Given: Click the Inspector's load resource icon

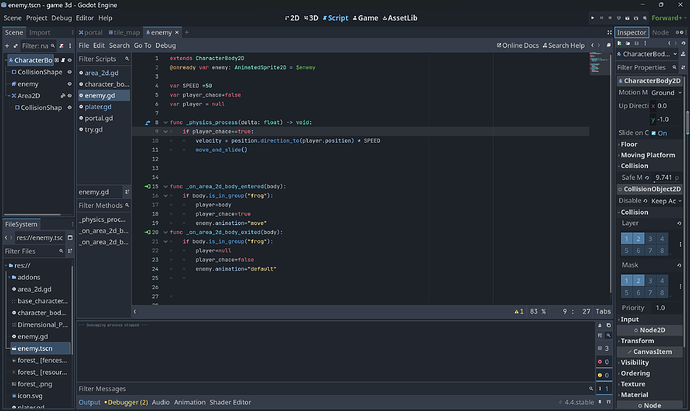Looking at the screenshot, I should (628, 43).
